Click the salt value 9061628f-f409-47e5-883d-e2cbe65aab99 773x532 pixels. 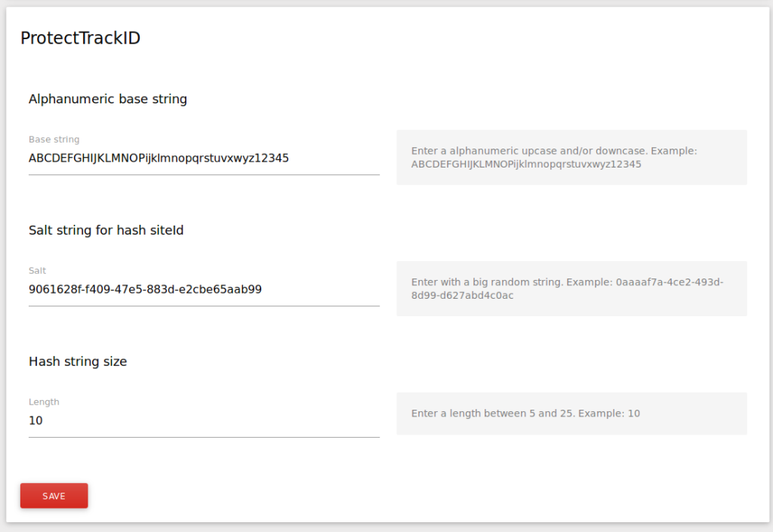click(145, 289)
